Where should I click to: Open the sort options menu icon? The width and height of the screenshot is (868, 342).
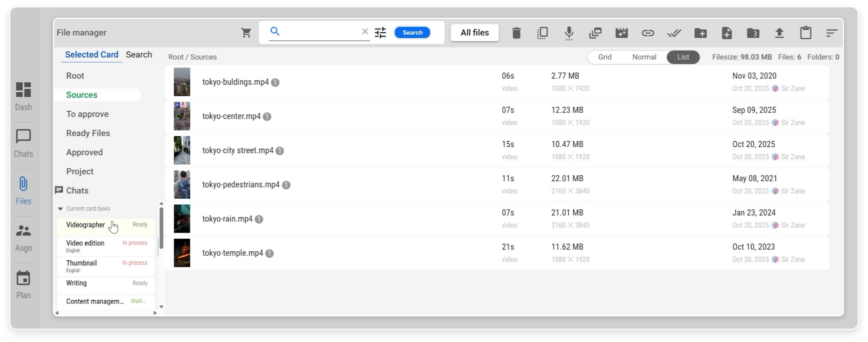pos(831,33)
